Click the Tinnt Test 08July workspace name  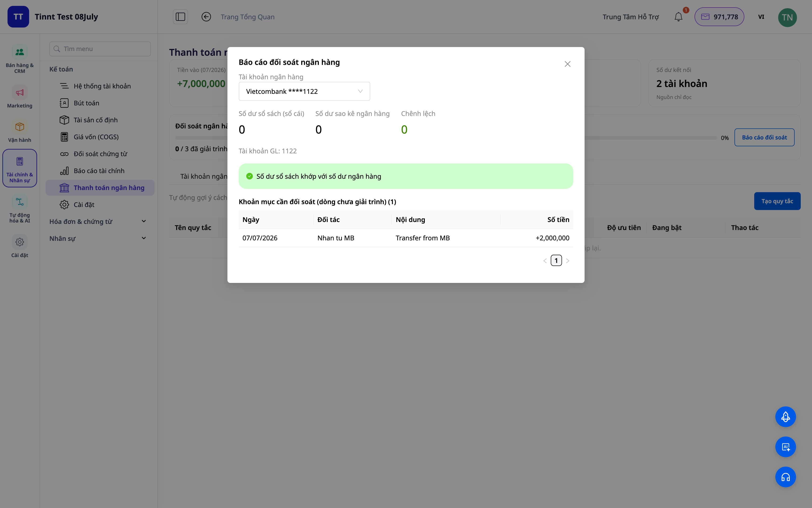(66, 17)
